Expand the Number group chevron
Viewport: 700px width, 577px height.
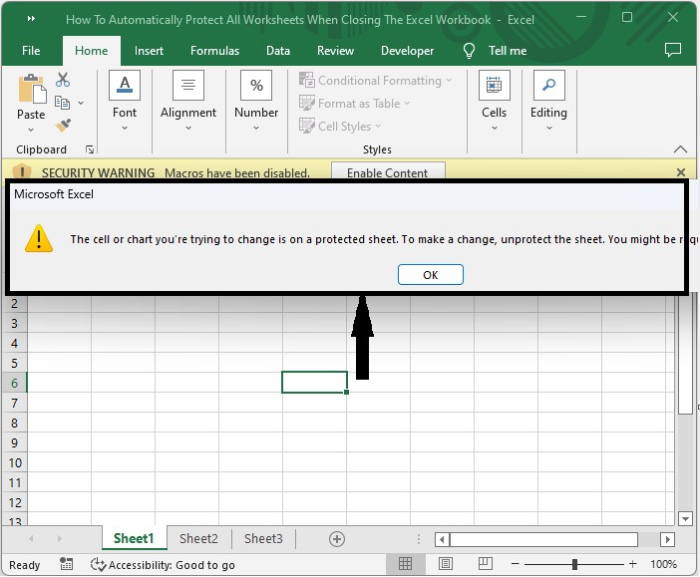[256, 128]
